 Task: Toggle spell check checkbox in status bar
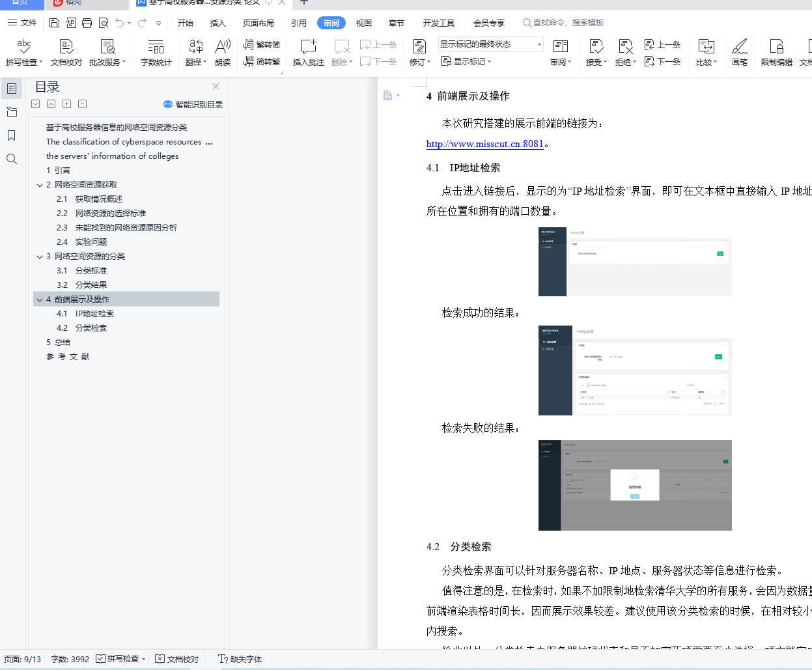coord(100,659)
